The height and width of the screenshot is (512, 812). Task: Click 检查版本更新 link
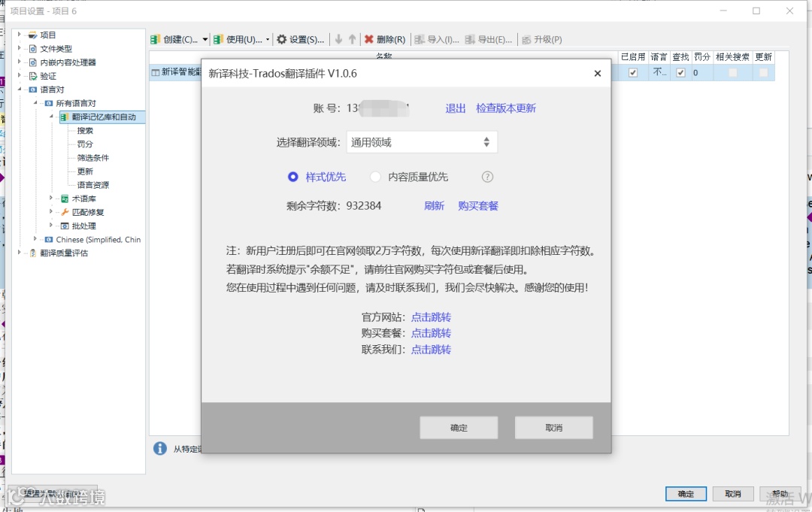(506, 109)
